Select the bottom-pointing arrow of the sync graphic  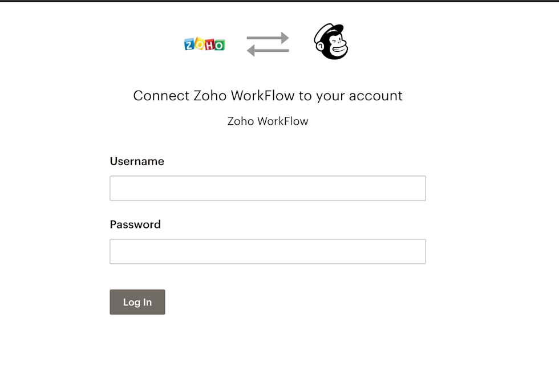click(267, 51)
